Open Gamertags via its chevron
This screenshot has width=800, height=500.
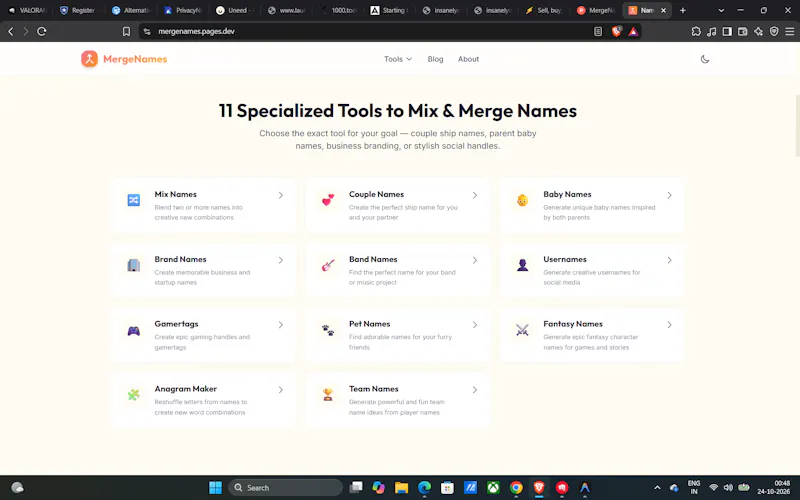pos(281,325)
